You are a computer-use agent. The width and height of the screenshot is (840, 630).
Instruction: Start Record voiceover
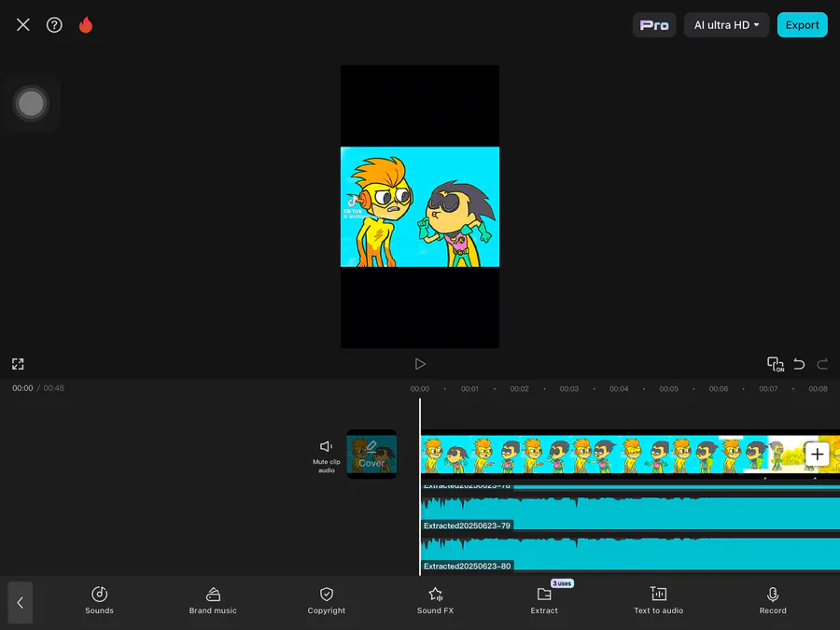(773, 600)
